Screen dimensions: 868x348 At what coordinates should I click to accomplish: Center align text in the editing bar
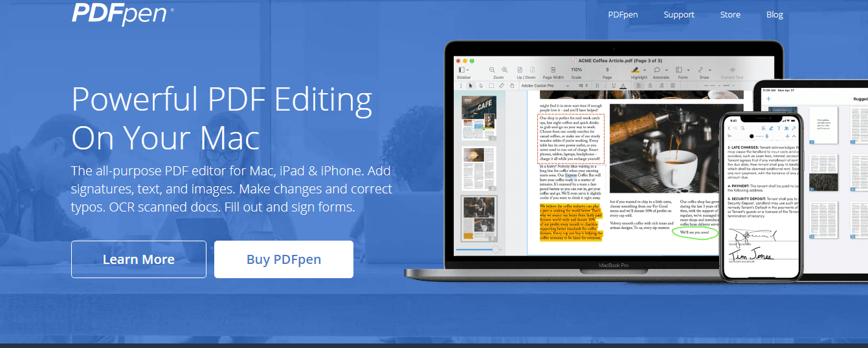(x=650, y=85)
